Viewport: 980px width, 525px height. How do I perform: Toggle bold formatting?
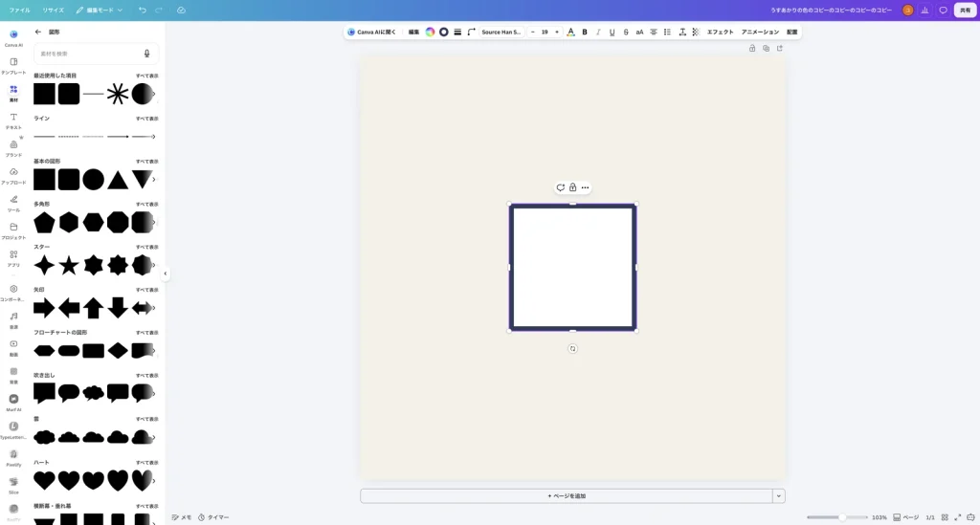585,32
